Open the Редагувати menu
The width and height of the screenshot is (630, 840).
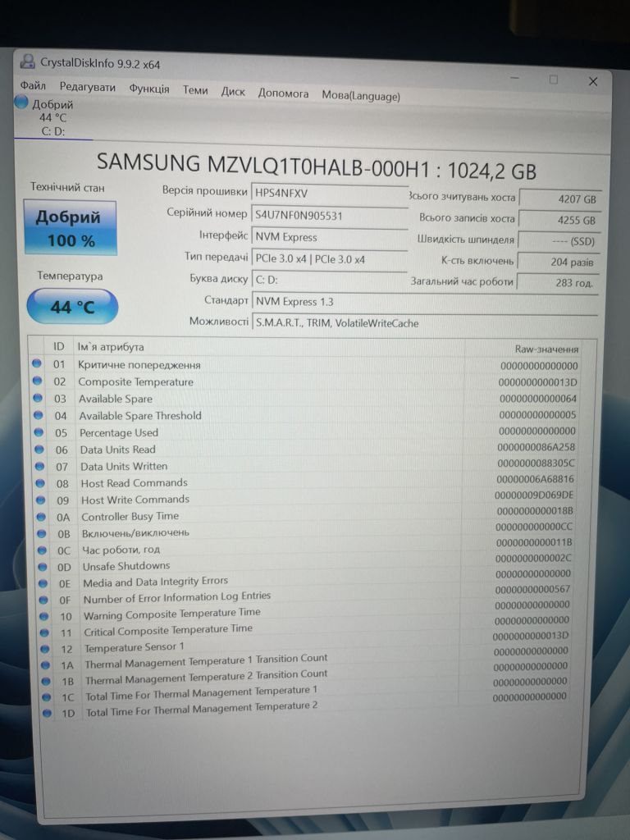pyautogui.click(x=87, y=87)
